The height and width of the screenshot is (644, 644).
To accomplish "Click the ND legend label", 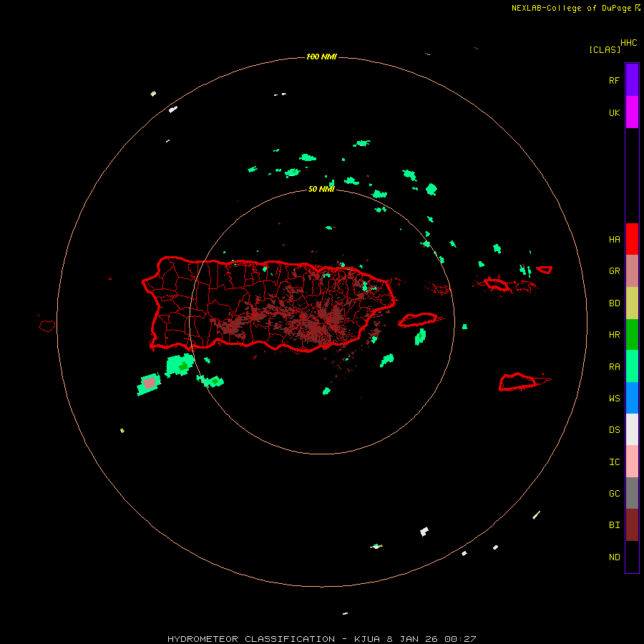I will click(x=614, y=557).
